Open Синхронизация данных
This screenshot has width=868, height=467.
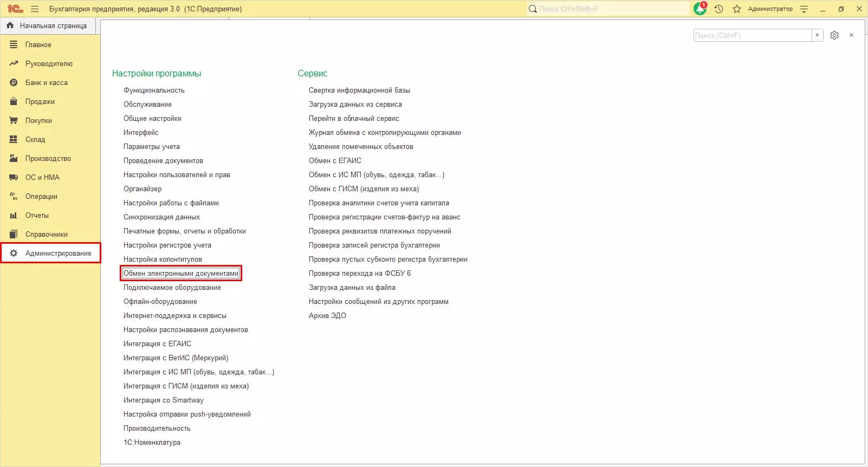(161, 217)
